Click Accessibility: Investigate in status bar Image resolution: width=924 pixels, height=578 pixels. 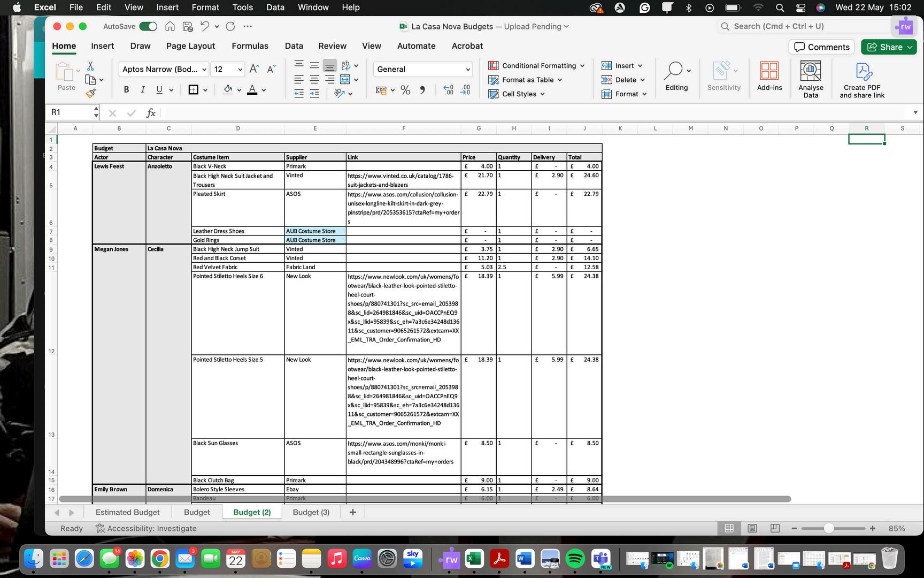[146, 528]
